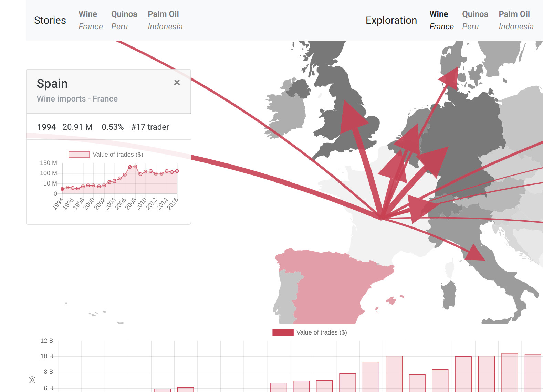543x392 pixels.
Task: Toggle Value of trades legend above bar chart
Action: pos(310,332)
